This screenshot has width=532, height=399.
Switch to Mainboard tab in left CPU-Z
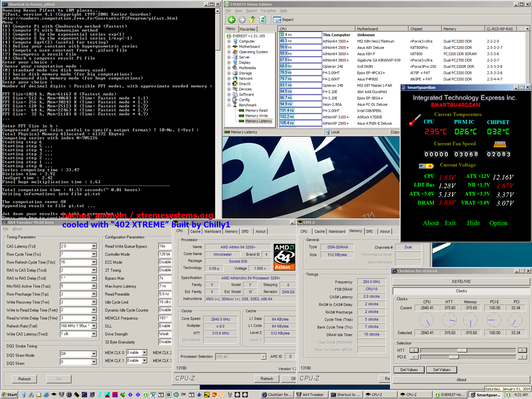[212, 231]
